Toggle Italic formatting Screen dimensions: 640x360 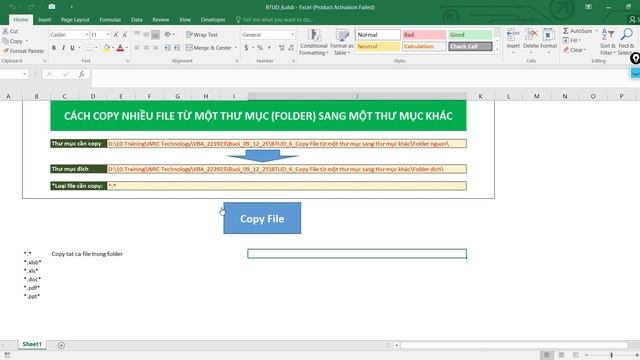tap(63, 48)
